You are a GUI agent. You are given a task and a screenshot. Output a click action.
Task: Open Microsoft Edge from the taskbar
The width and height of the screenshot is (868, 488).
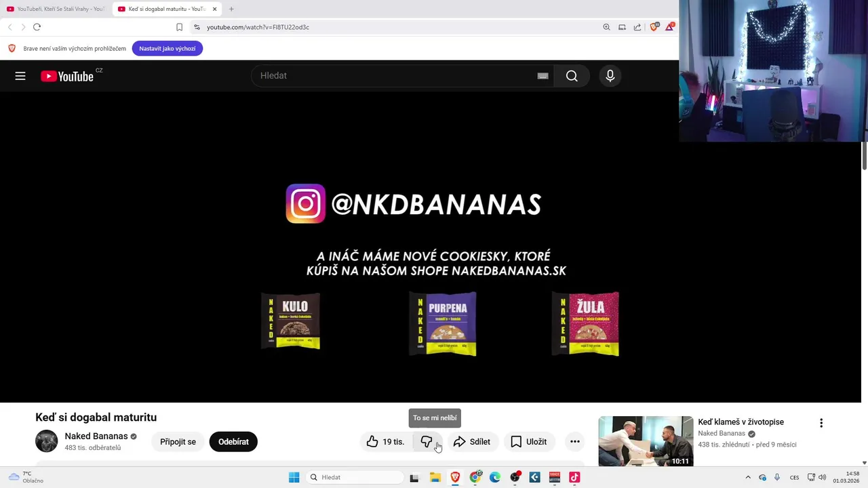pos(495,477)
